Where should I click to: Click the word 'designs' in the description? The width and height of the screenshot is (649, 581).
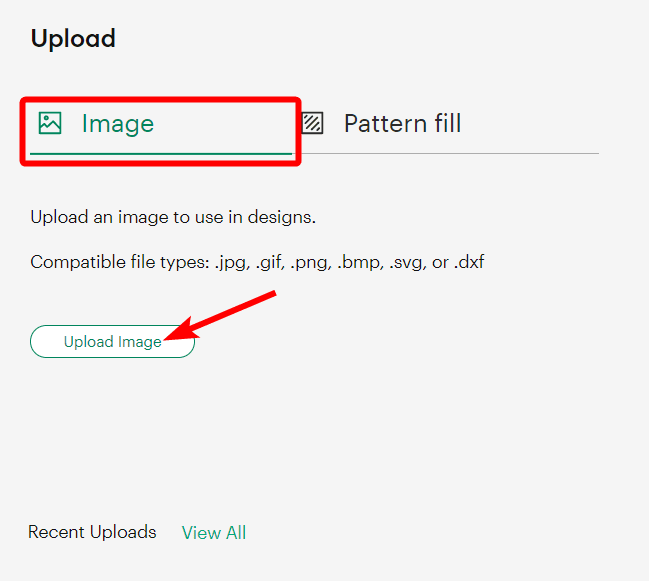pos(285,217)
